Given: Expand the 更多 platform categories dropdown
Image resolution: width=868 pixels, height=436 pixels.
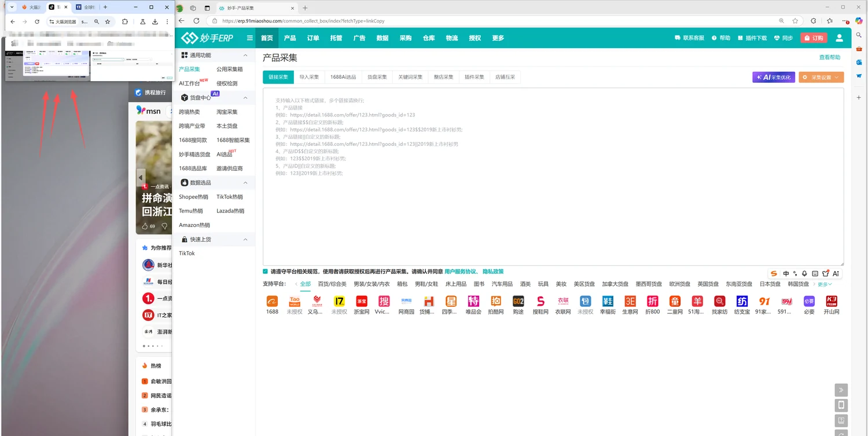Looking at the screenshot, I should 825,284.
